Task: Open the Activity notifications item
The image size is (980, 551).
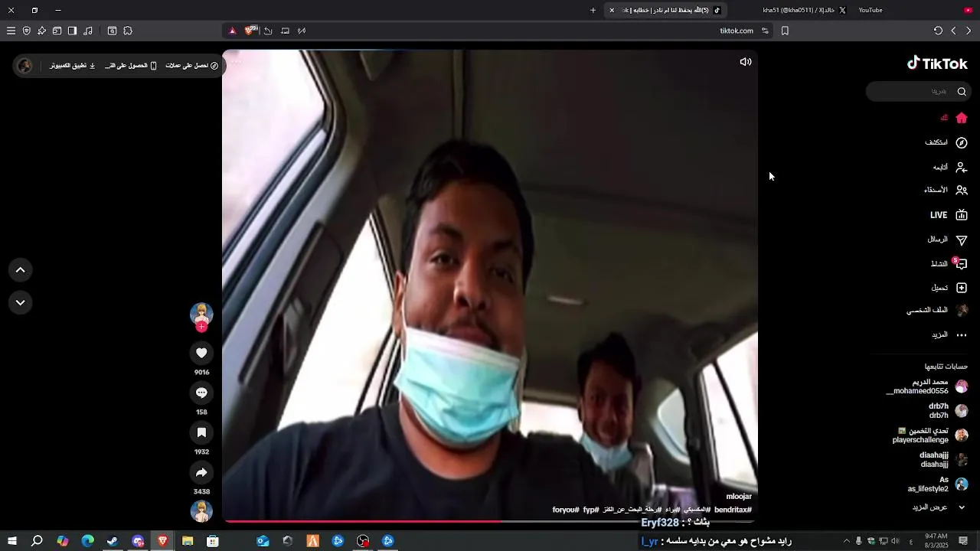Action: [x=949, y=264]
